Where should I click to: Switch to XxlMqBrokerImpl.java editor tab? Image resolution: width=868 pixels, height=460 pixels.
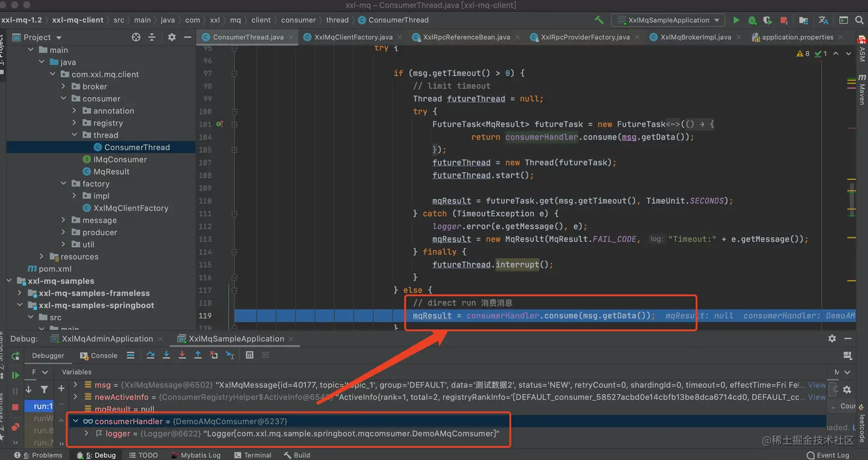[x=696, y=37]
